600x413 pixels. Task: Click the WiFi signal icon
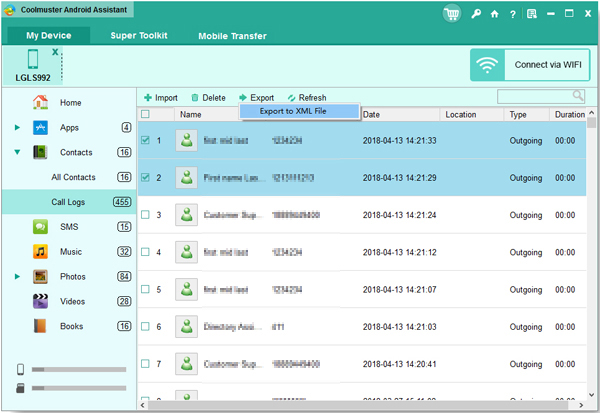pyautogui.click(x=487, y=65)
